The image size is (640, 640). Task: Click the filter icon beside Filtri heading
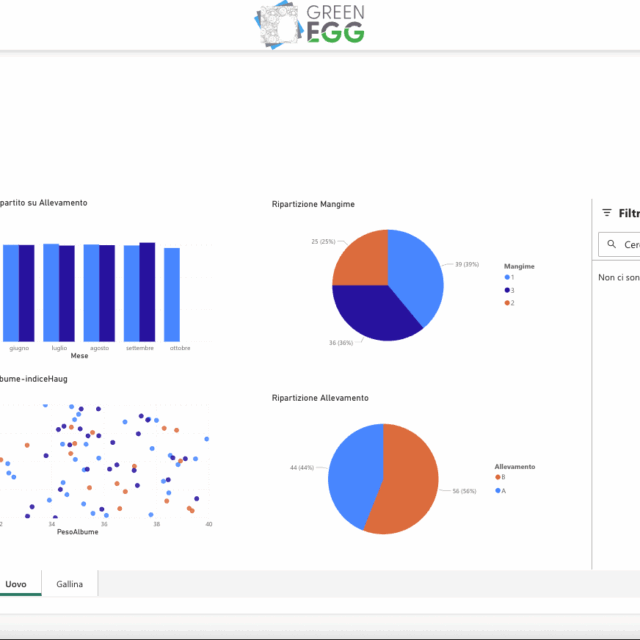(x=606, y=213)
